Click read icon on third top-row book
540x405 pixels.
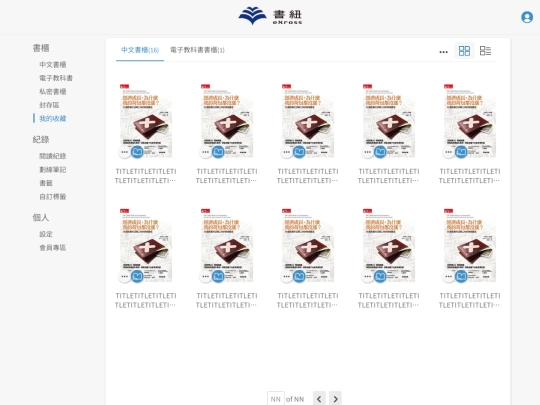(299, 152)
